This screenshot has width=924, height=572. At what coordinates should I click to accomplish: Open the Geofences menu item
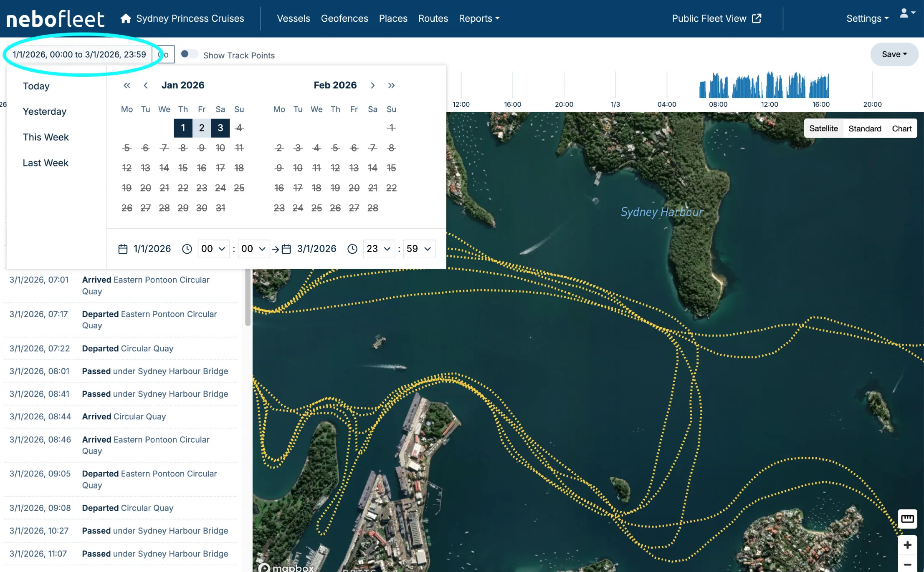coord(344,18)
